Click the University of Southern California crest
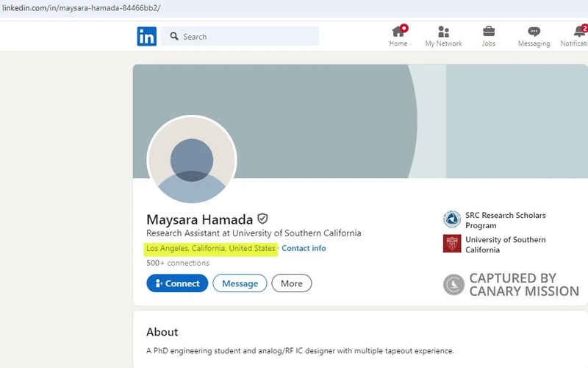The image size is (588, 368). [452, 244]
